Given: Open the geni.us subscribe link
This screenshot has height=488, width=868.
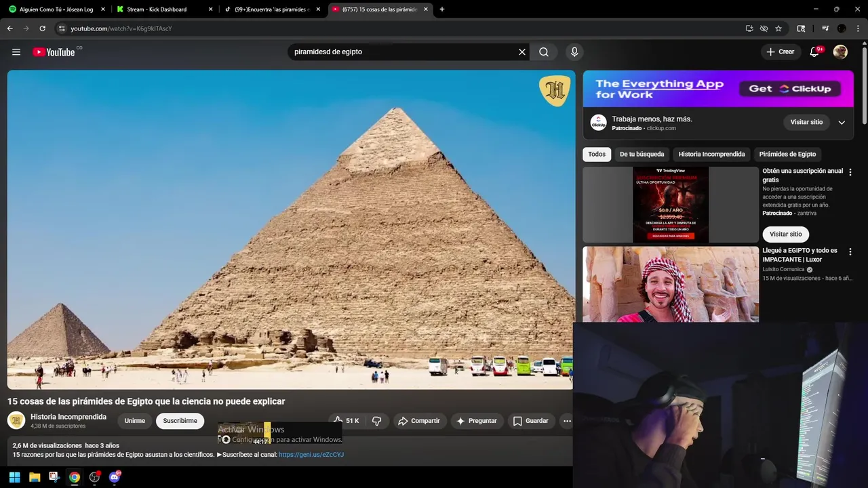Looking at the screenshot, I should (311, 455).
